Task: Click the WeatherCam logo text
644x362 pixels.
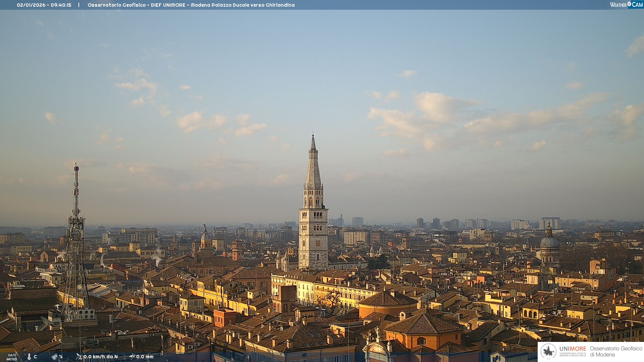Action: (618, 5)
